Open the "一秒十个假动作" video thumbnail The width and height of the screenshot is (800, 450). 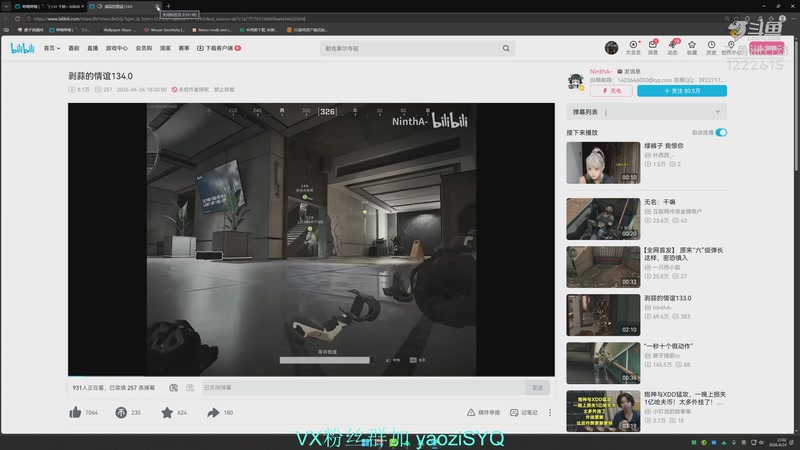point(603,363)
